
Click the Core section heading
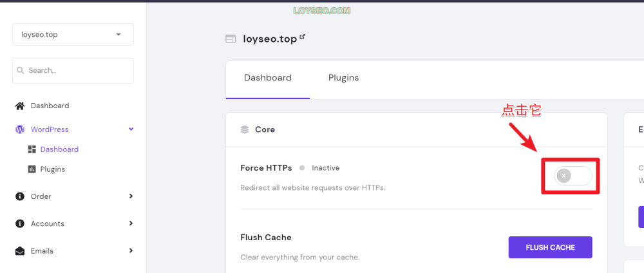(x=265, y=129)
